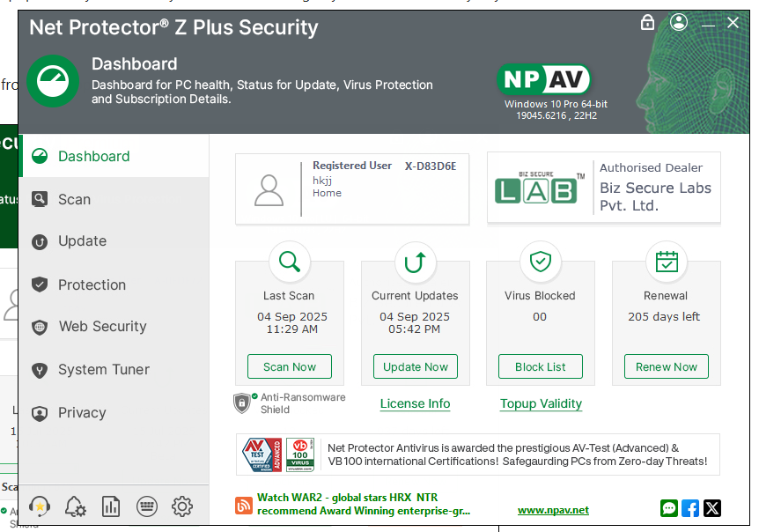Go to Web Security in the sidebar
The height and width of the screenshot is (532, 759).
pos(102,326)
